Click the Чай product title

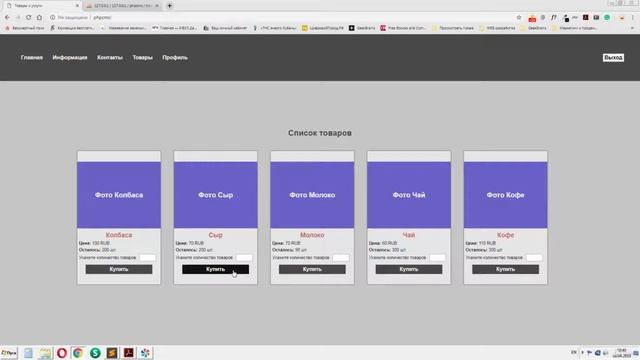[x=409, y=235]
